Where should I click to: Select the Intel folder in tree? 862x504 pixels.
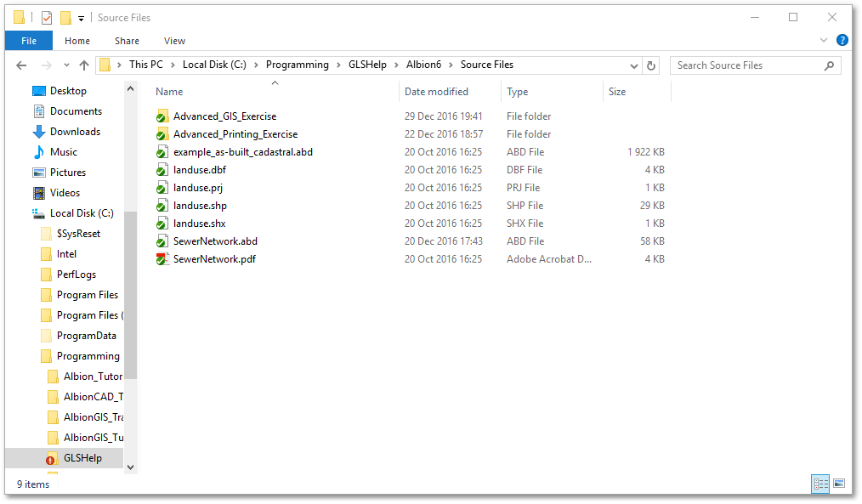pos(66,254)
